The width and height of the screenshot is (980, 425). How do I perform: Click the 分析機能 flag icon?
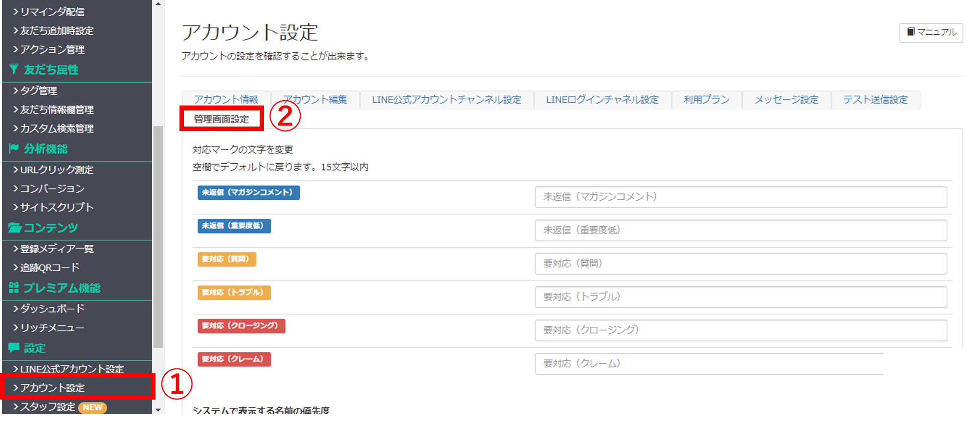[14, 149]
